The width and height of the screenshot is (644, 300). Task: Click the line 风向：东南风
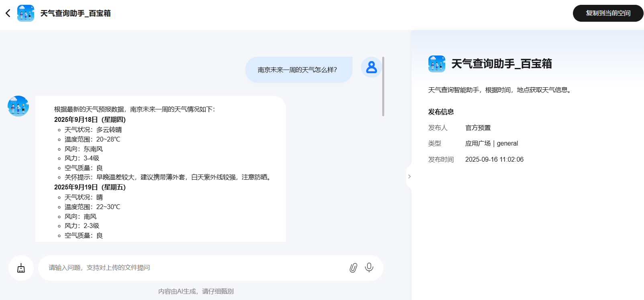[x=84, y=149]
